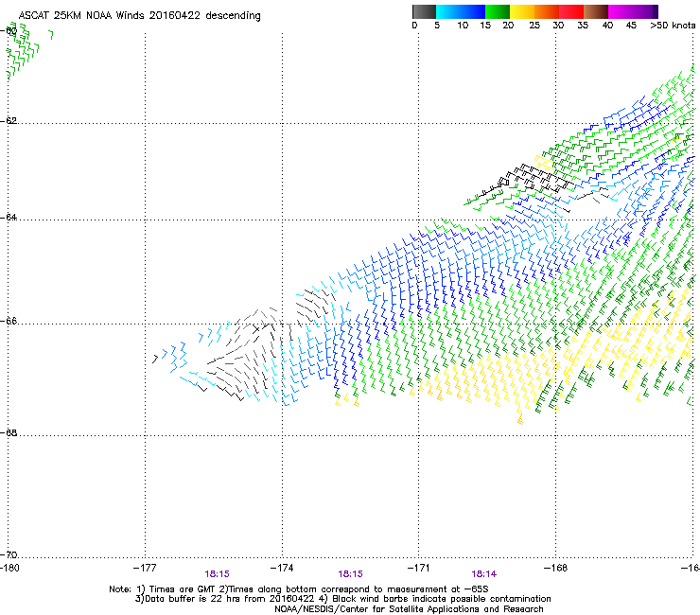Viewport: 700px width, 615px height.
Task: Select the "-68" latitude axis label
Action: (x=9, y=432)
